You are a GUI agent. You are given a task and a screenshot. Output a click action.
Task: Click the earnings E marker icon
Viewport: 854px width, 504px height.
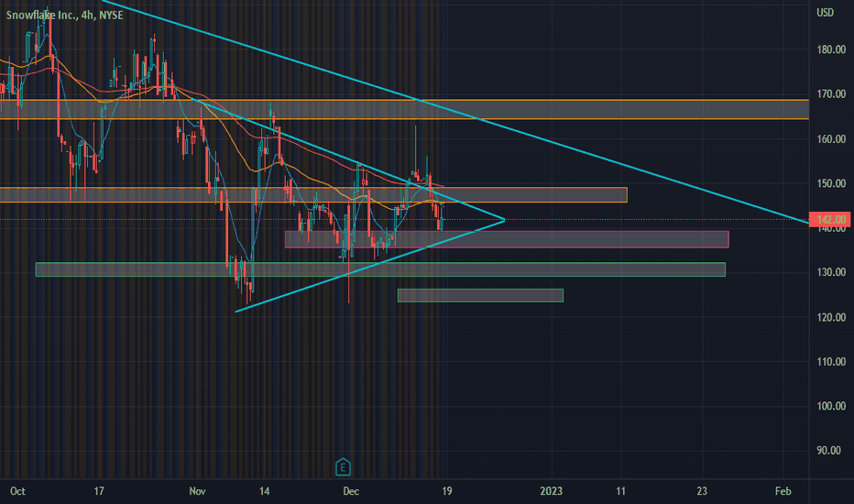343,467
